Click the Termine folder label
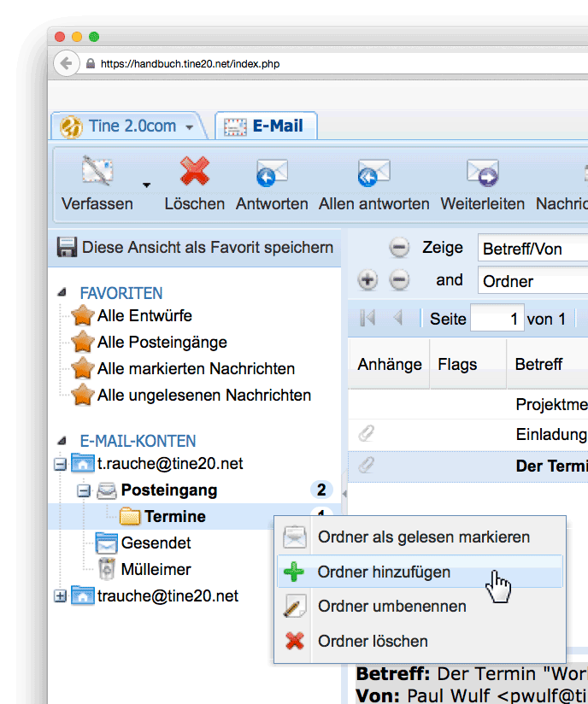Viewport: 588px width, 704px height. coord(174,517)
